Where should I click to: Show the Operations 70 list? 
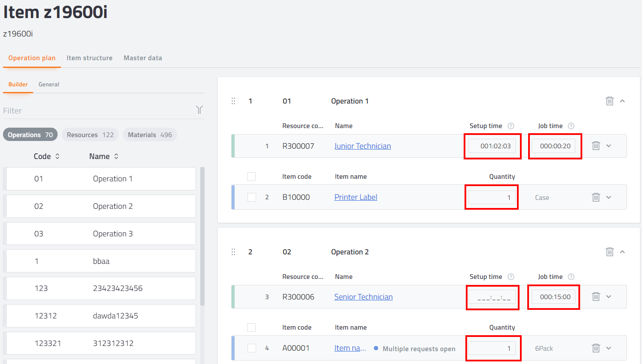click(30, 135)
